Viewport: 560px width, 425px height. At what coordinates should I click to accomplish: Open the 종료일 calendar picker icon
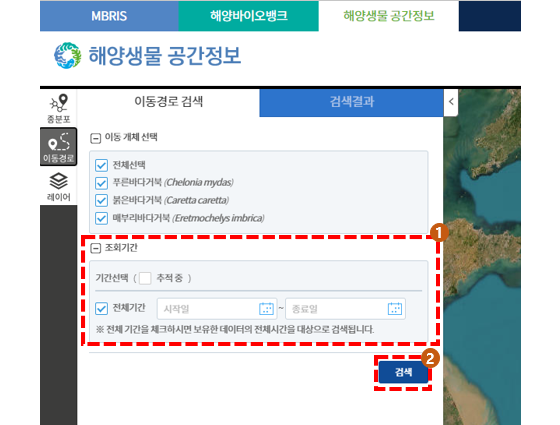[x=395, y=309]
